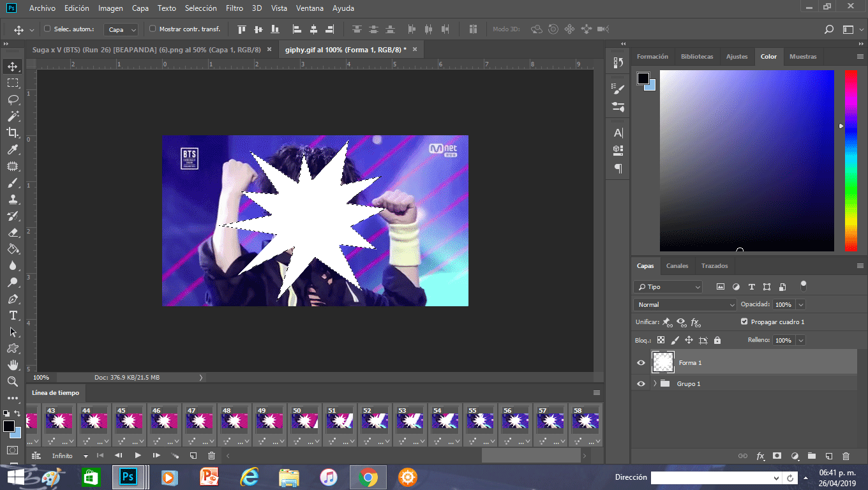Delete layer with Capas trash icon
This screenshot has height=490, width=868.
[x=846, y=456]
